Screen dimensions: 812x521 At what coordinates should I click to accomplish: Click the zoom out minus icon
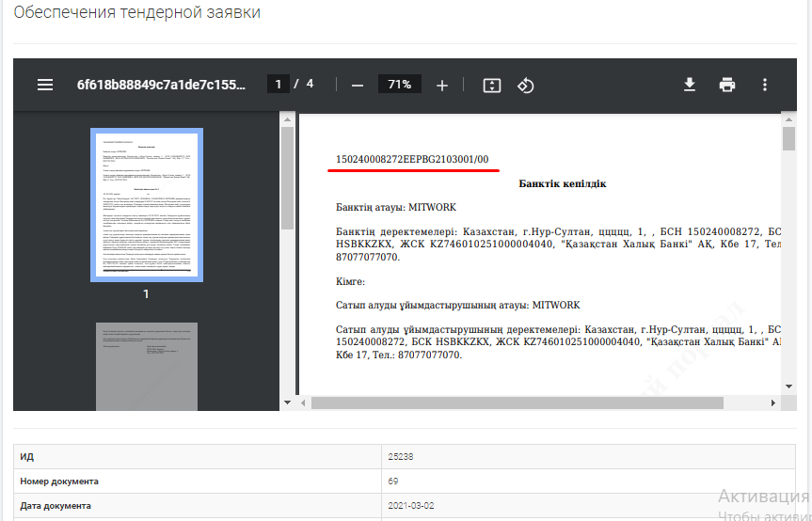(357, 85)
